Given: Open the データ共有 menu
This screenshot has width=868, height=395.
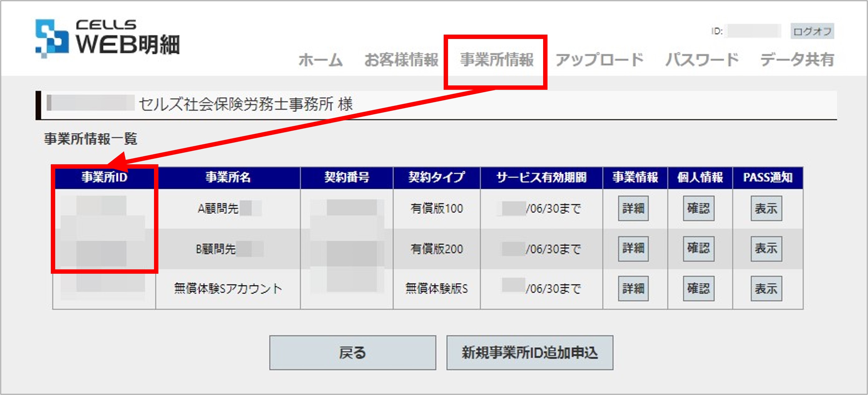Looking at the screenshot, I should coord(797,60).
